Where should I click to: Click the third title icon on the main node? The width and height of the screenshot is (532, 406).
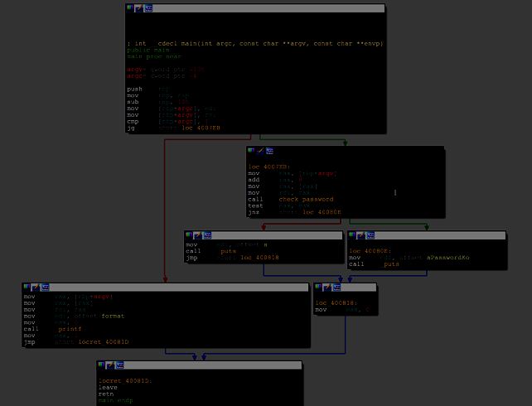click(x=148, y=7)
